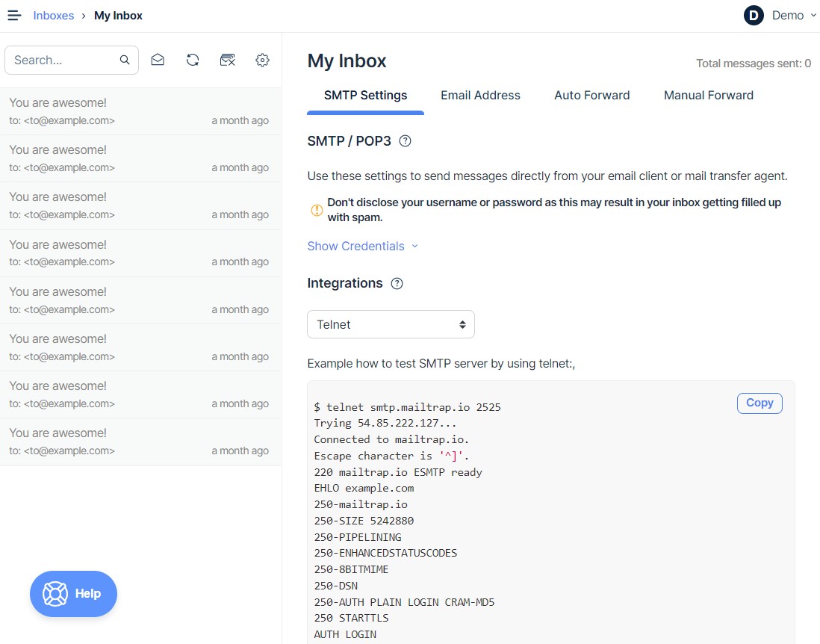820x644 pixels.
Task: Click the EHLO example.com line
Action: coord(364,488)
